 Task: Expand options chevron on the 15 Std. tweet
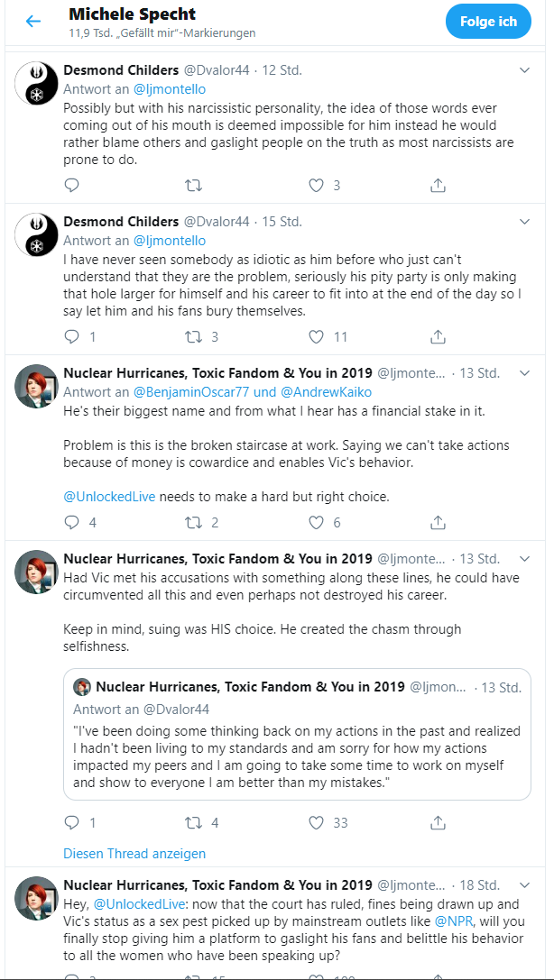click(x=524, y=221)
